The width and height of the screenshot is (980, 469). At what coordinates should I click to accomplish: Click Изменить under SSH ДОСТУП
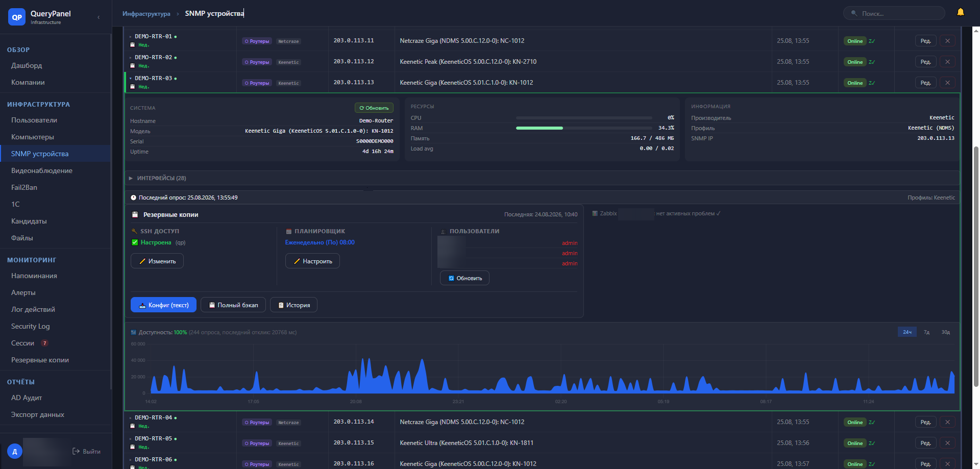coord(157,261)
